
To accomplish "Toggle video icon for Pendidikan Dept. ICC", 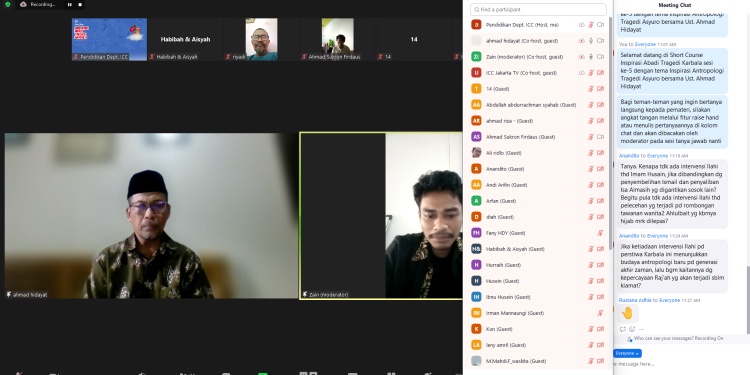I will coord(600,24).
